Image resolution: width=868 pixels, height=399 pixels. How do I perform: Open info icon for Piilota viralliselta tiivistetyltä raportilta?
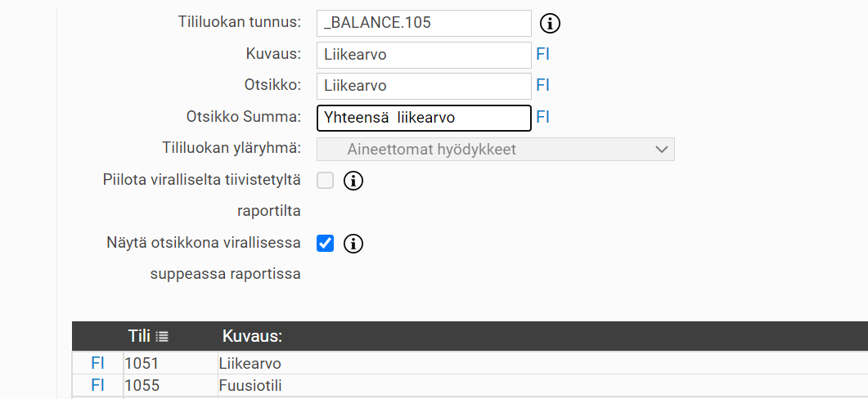353,181
